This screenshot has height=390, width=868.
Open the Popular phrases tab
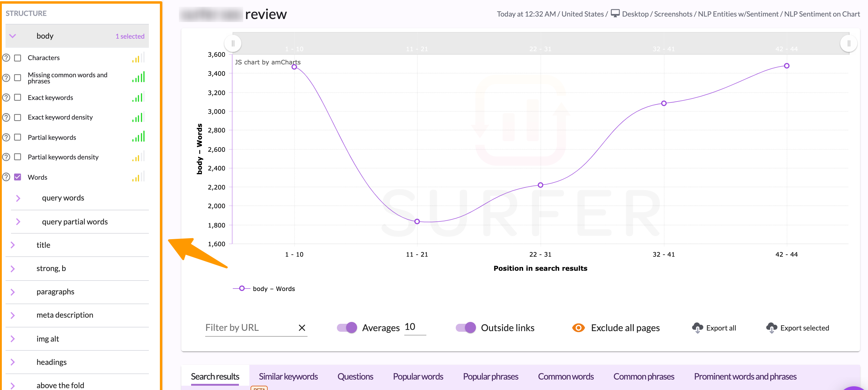490,377
